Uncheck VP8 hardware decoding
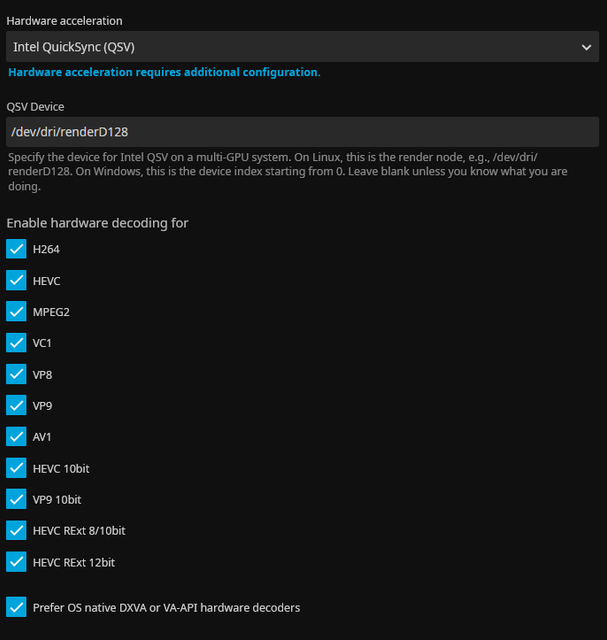The image size is (607, 640). 16,374
